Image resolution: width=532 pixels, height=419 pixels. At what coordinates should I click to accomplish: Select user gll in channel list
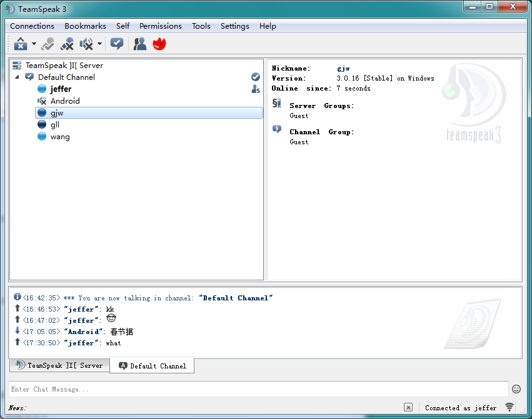[x=55, y=125]
